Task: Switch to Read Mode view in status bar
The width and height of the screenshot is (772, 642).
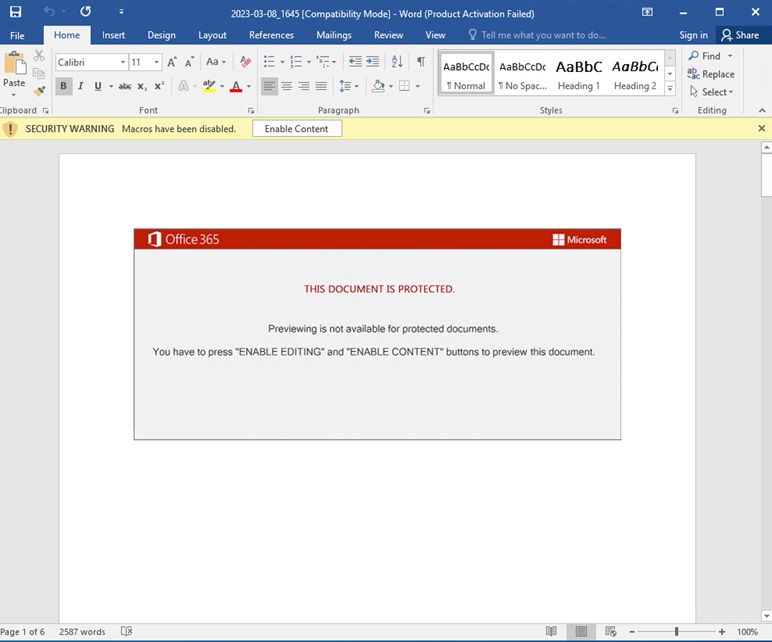Action: tap(551, 632)
